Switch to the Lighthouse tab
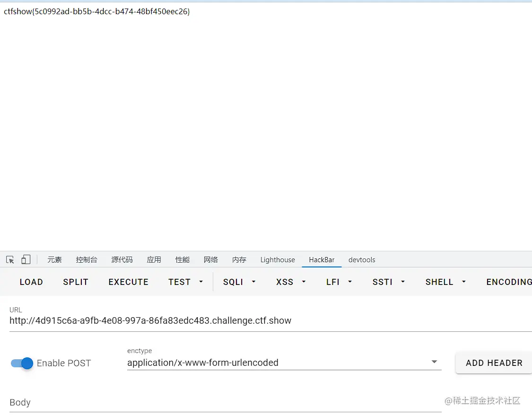532x417 pixels. 278,260
